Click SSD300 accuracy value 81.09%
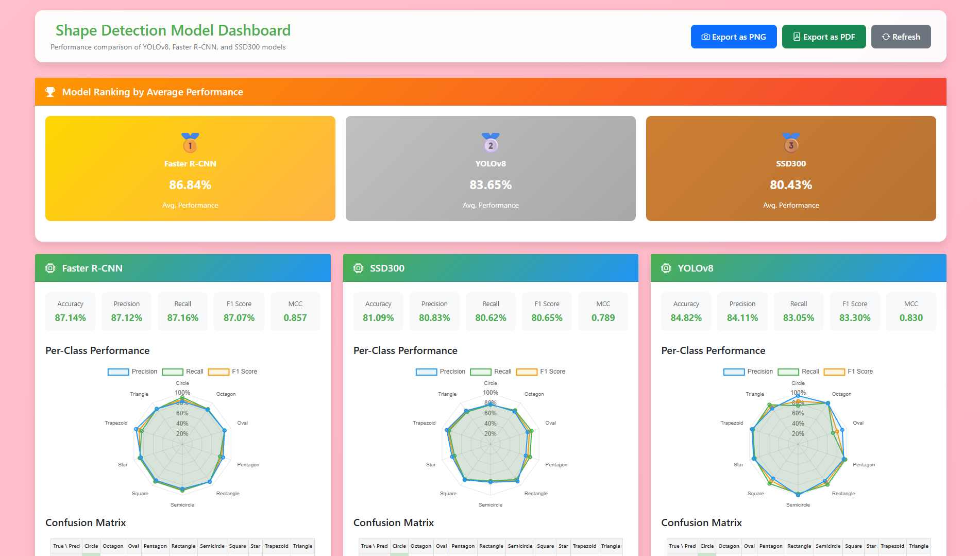 tap(378, 318)
